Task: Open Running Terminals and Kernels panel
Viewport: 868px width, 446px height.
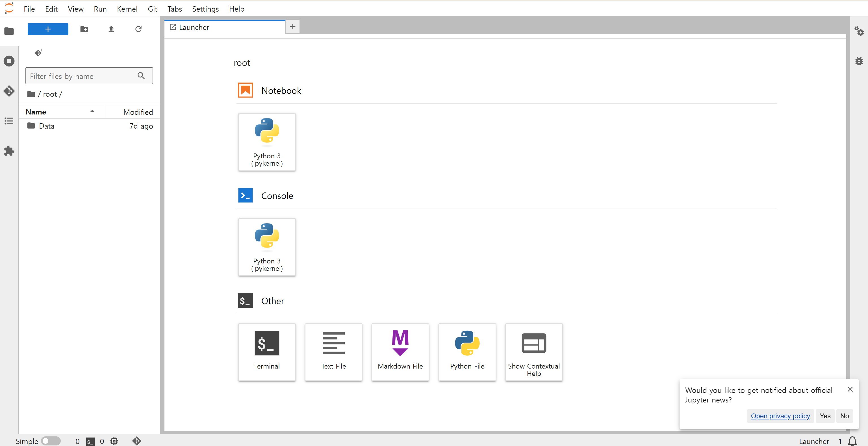Action: pos(9,61)
